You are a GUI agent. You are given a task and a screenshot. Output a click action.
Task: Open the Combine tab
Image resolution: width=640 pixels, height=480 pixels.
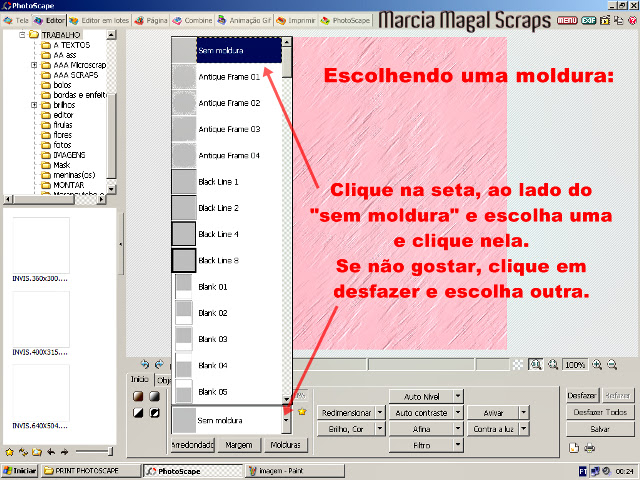[193, 20]
